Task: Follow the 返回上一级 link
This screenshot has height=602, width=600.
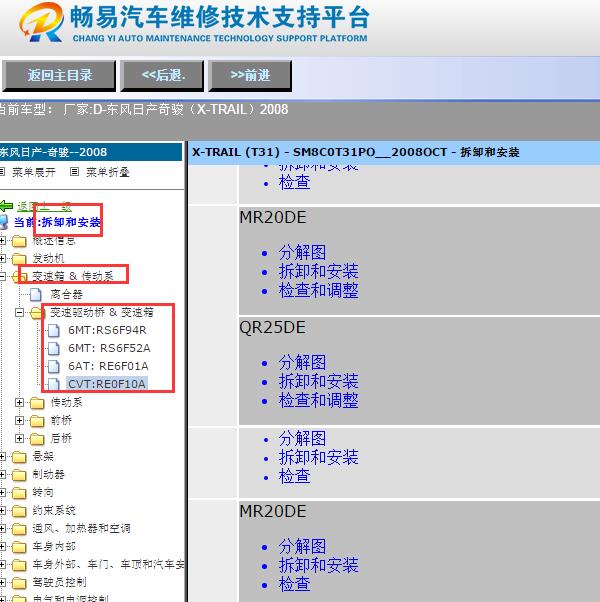Action: (44, 207)
